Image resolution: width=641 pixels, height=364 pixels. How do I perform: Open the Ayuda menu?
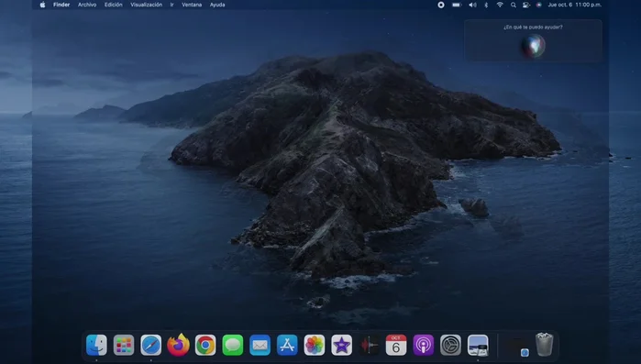217,5
